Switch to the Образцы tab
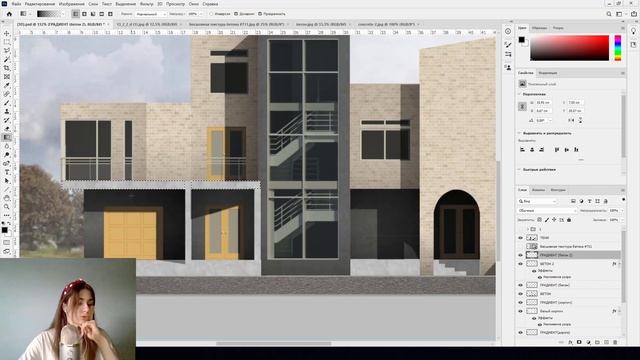This screenshot has width=640, height=360. [x=539, y=28]
